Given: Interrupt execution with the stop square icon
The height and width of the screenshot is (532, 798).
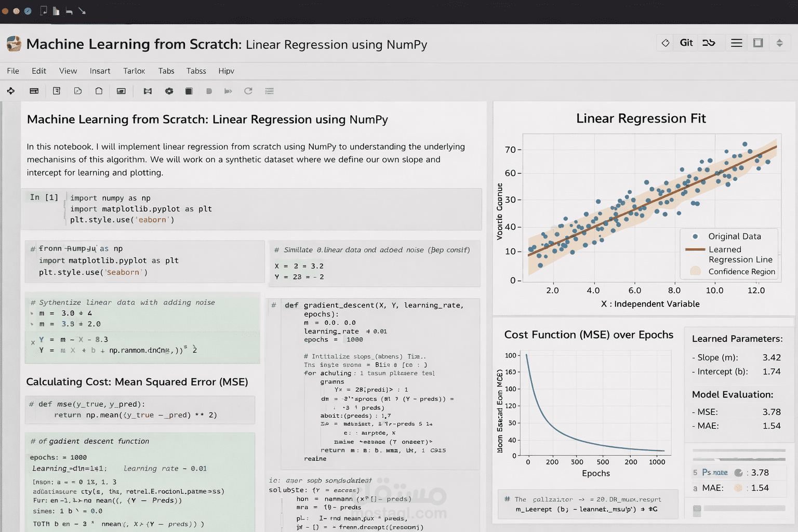Looking at the screenshot, I should 189,91.
